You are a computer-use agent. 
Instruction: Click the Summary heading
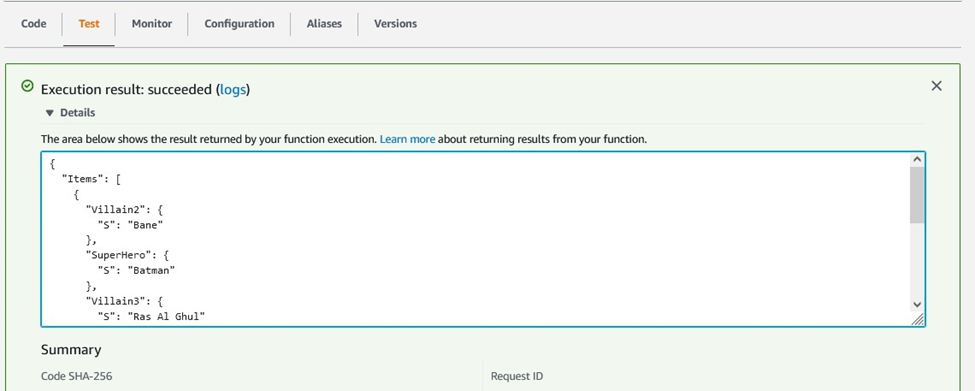[71, 350]
